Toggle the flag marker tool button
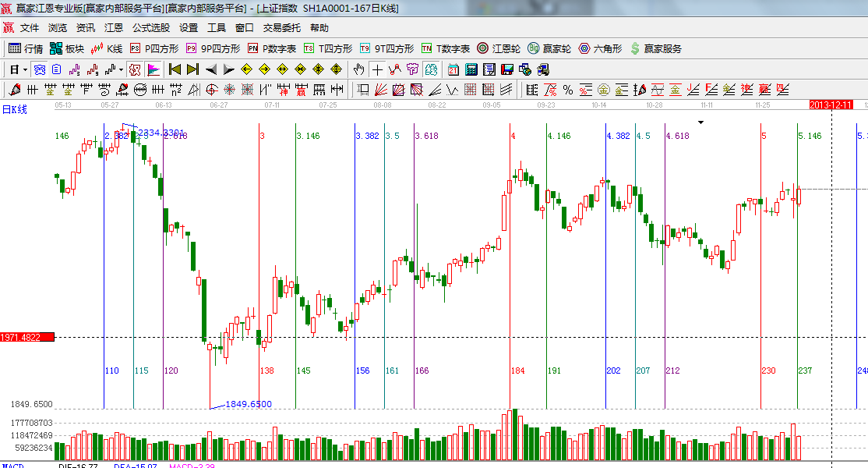The width and height of the screenshot is (868, 468). tap(153, 69)
